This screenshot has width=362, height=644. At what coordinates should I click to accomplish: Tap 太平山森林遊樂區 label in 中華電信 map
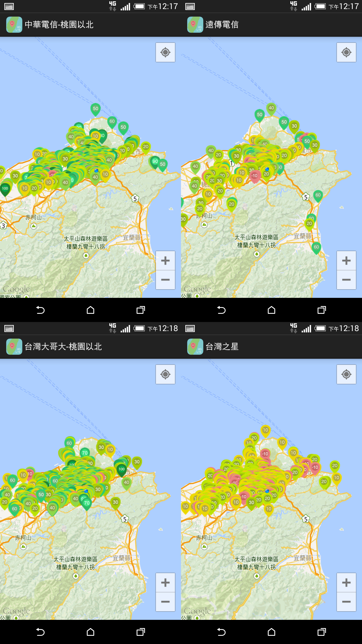[86, 238]
